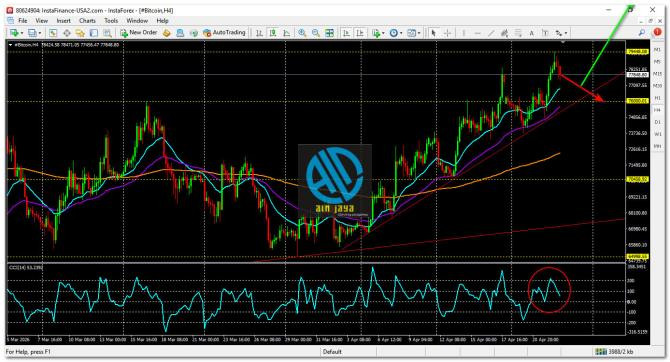
Task: Select the Crosshair tool
Action: coord(447,32)
